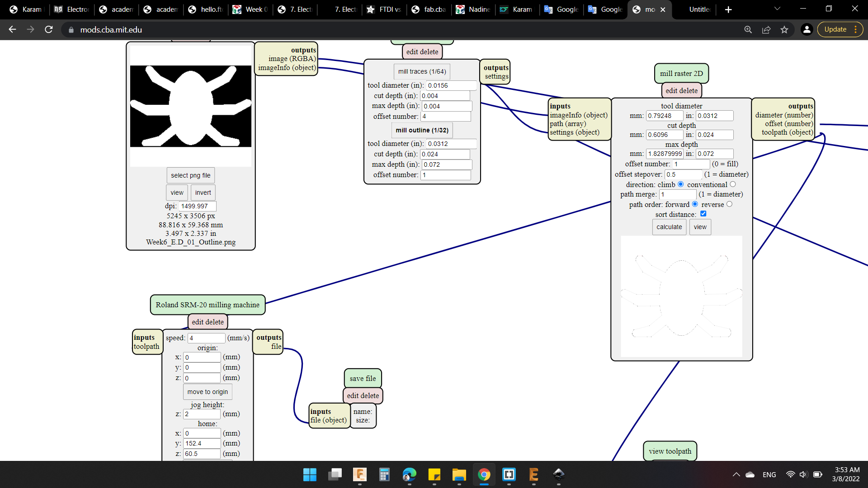Open the Chrome profile avatar

click(807, 29)
